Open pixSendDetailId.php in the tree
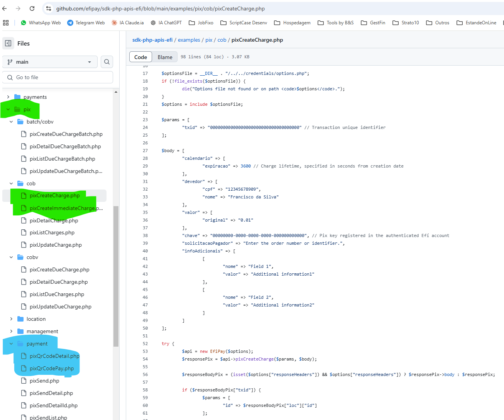 coord(54,405)
